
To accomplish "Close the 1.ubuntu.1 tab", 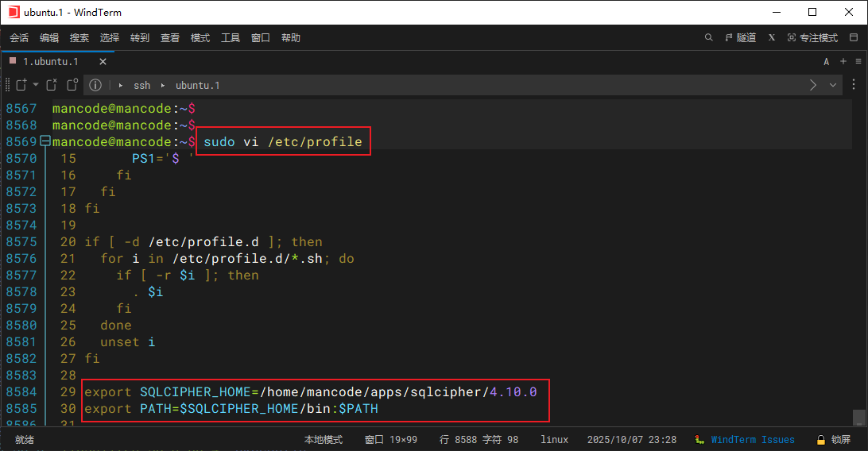I will [x=103, y=61].
